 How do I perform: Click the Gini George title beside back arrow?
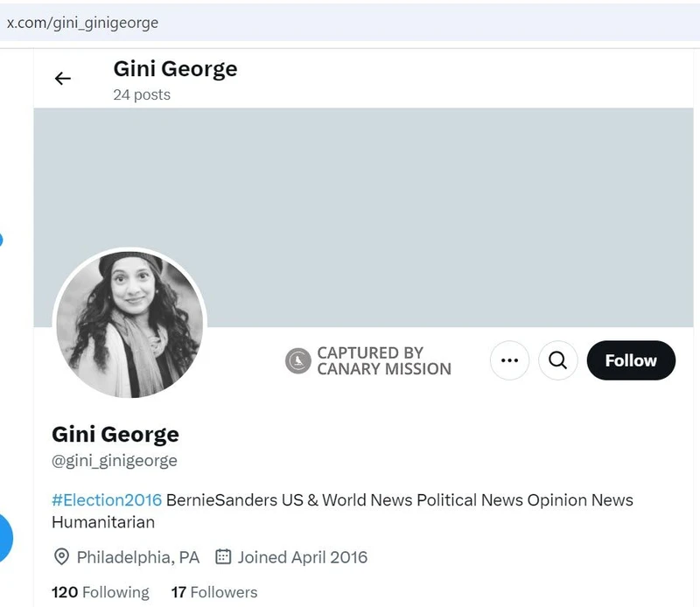pos(175,69)
